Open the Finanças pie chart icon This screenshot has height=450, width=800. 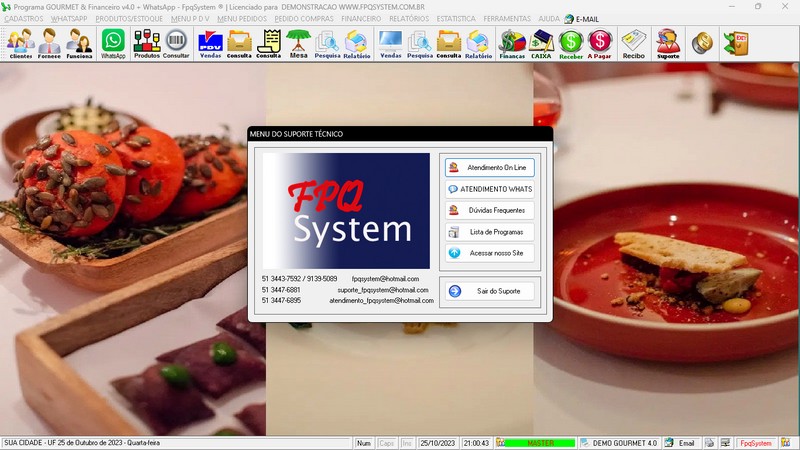[512, 43]
